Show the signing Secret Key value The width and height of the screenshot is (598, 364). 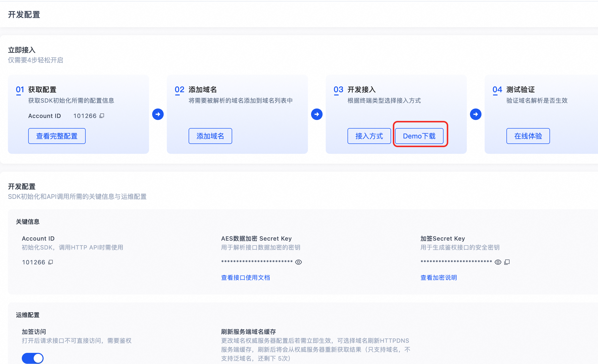point(498,262)
